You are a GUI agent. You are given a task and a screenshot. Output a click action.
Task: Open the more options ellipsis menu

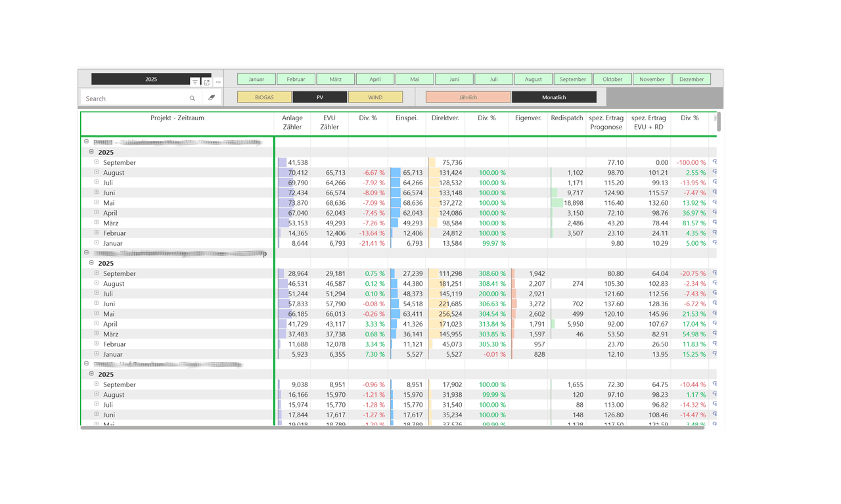[x=218, y=82]
